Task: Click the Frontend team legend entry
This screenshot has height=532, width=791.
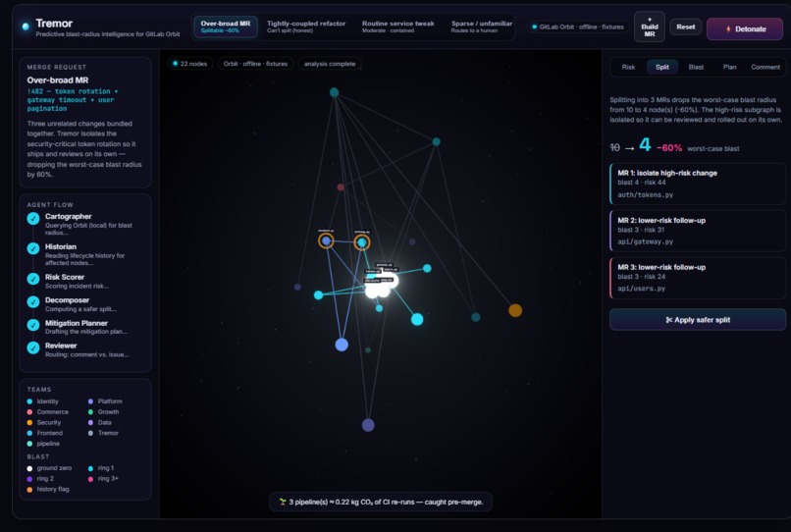Action: click(x=45, y=433)
